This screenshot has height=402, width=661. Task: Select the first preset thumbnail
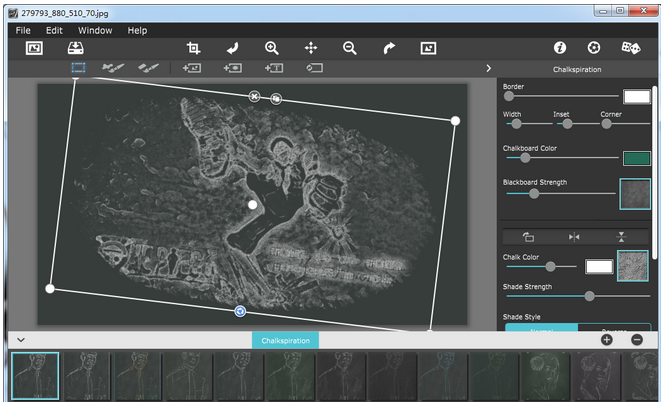click(35, 376)
